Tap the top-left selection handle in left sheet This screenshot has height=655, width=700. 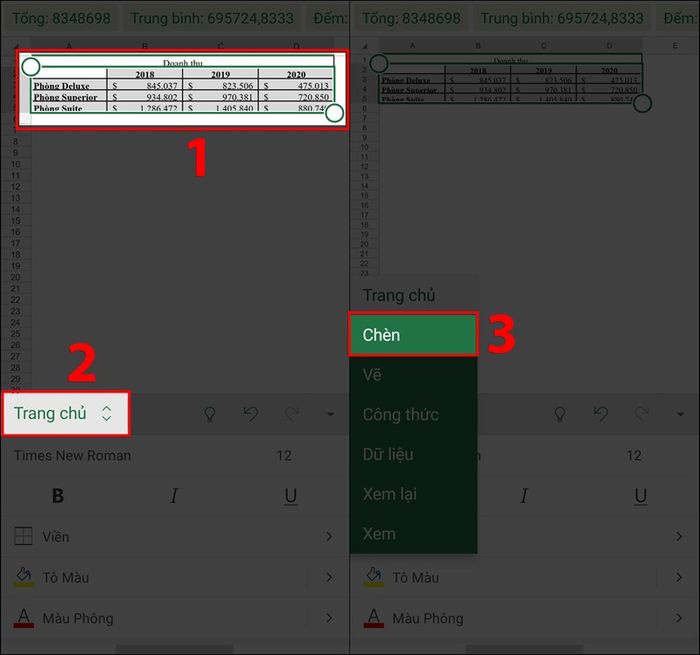[x=31, y=67]
